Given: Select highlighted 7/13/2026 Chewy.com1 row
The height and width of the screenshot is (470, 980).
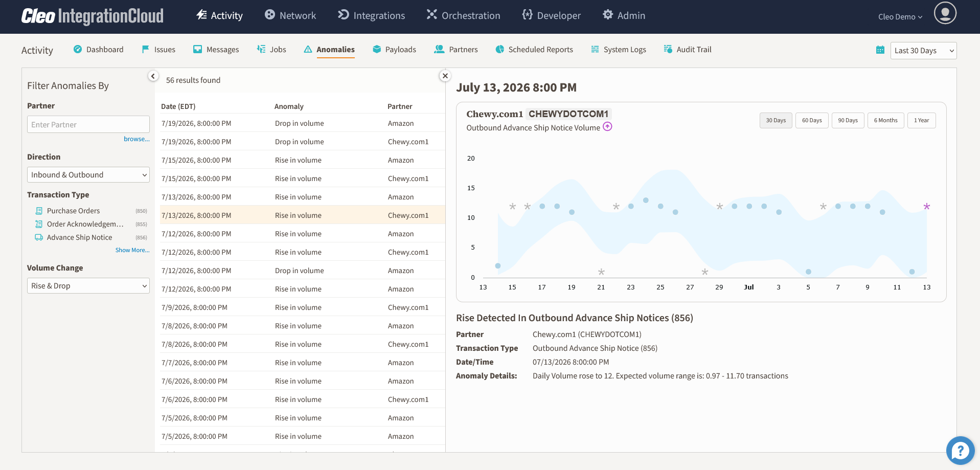Looking at the screenshot, I should 303,215.
